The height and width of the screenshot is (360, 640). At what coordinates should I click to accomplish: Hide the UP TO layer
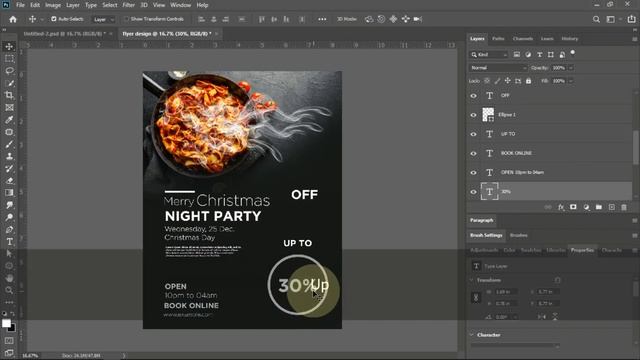click(x=473, y=134)
